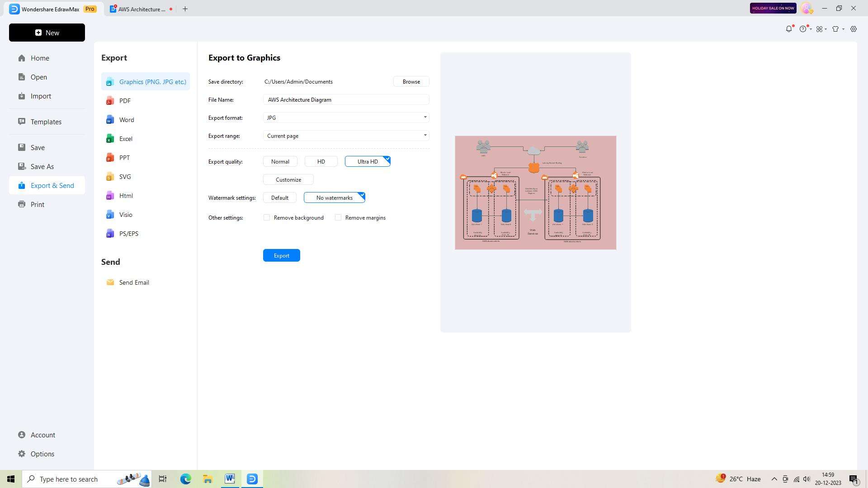Viewport: 868px width, 488px height.
Task: Click the PDF export icon
Action: [x=110, y=101]
